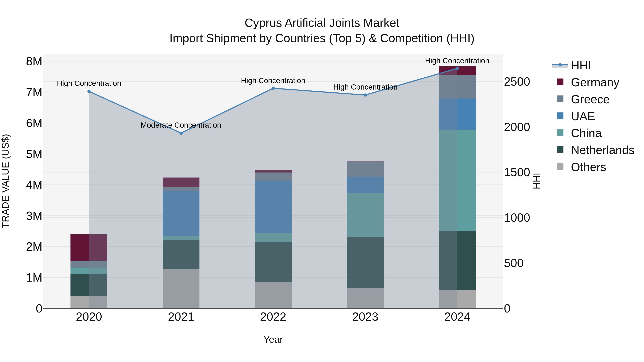Screen dimensions: 644x362
Task: Click the 2024 HHI data point
Action: click(x=457, y=68)
